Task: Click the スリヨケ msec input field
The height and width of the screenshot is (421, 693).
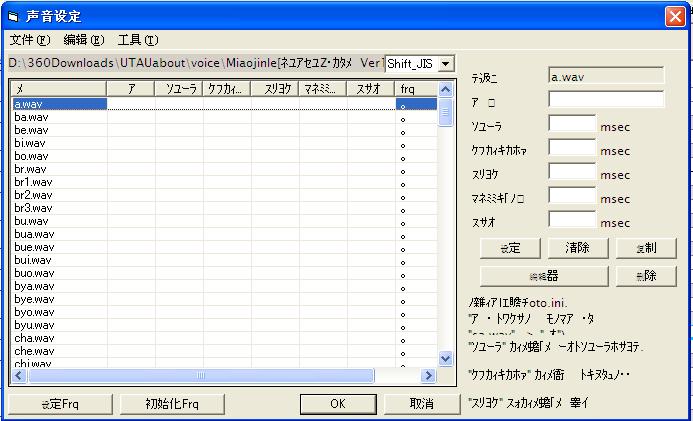Action: (572, 172)
